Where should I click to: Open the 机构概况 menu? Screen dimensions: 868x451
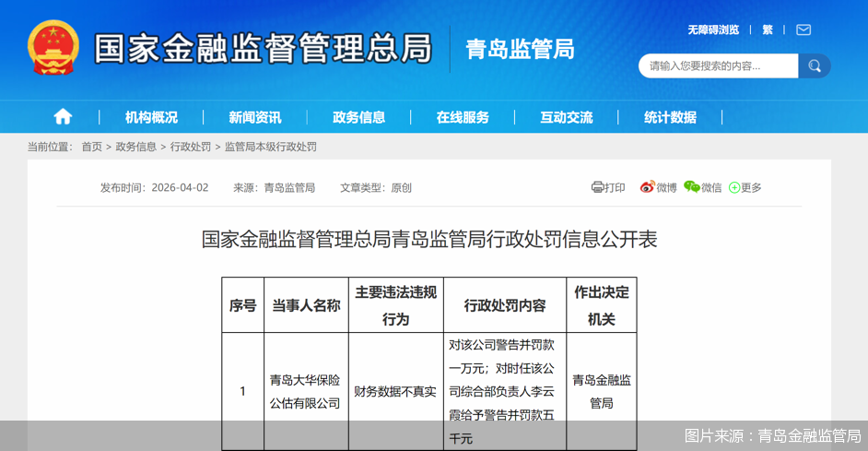pos(151,117)
